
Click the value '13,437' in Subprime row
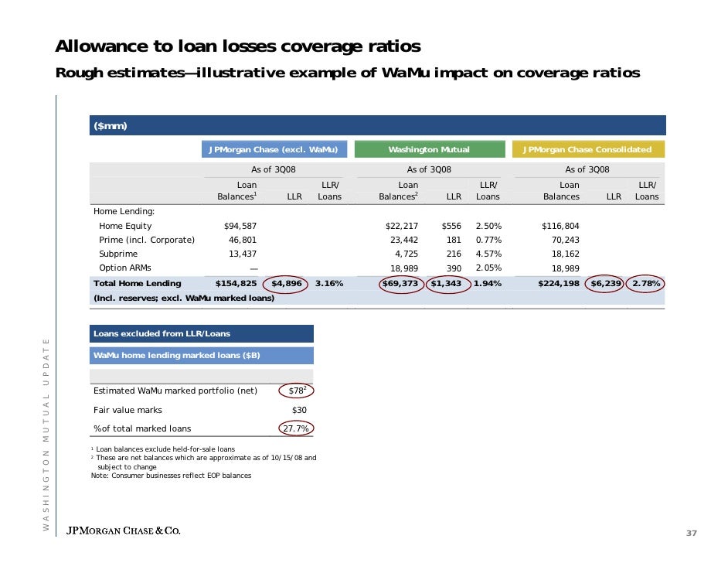(243, 254)
